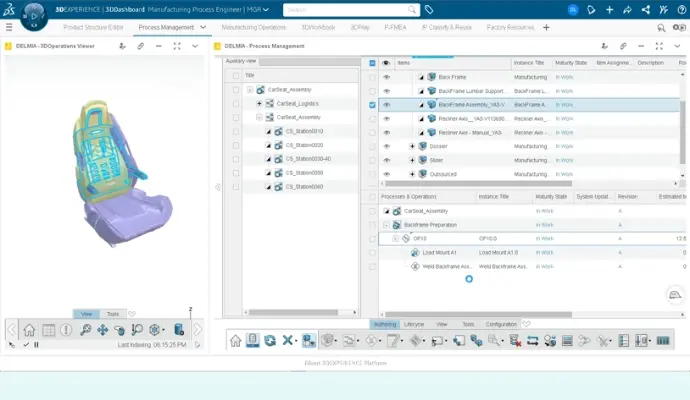
Task: Collapse the top CarSeat_Assembly tree node
Action: (x=250, y=89)
